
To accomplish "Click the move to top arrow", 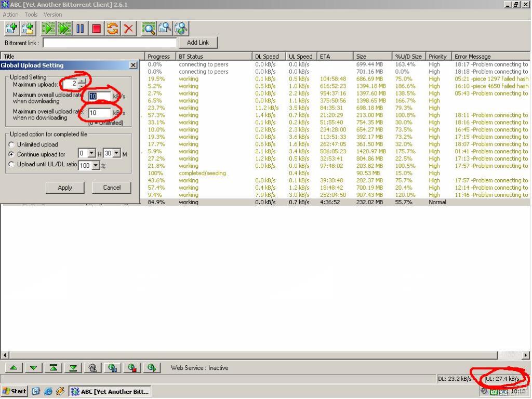I will pyautogui.click(x=54, y=368).
